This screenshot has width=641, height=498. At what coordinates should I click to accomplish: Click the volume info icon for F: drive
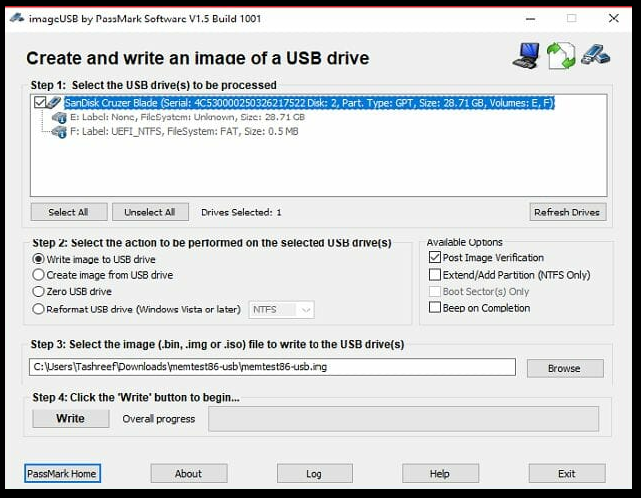[59, 132]
